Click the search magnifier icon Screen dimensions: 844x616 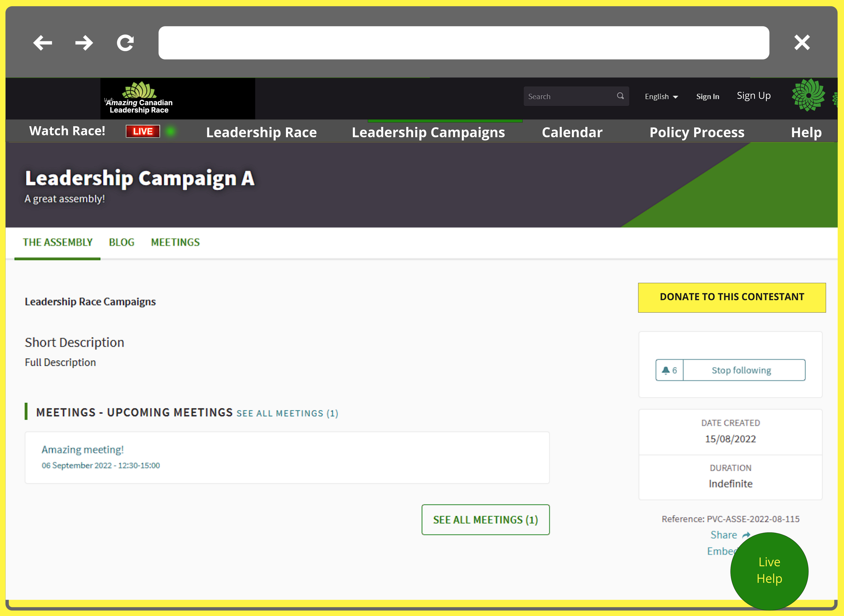(x=620, y=96)
